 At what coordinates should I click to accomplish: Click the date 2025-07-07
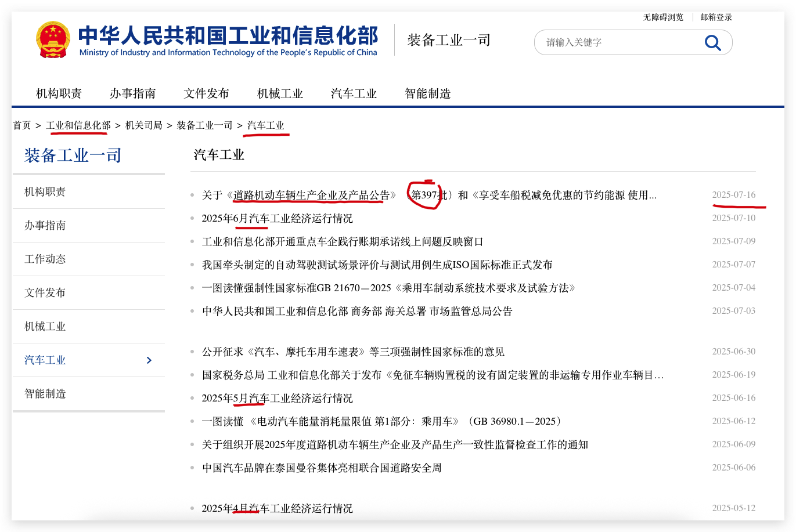734,265
